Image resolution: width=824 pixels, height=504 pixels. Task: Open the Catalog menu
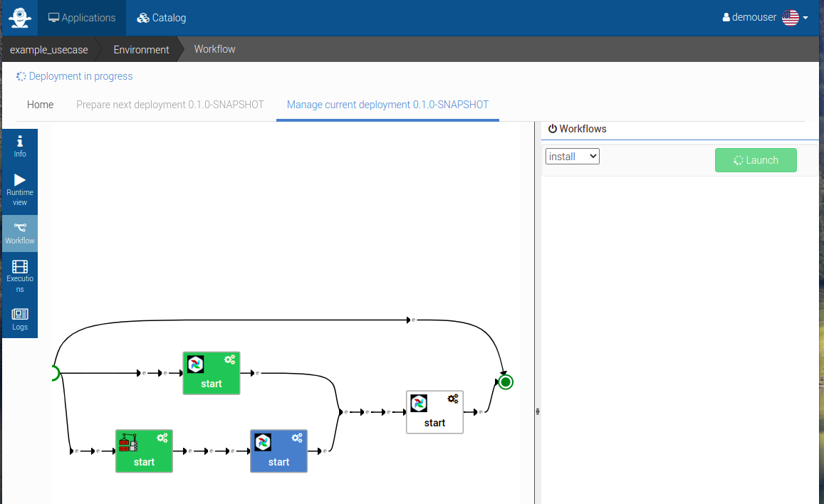coord(162,18)
